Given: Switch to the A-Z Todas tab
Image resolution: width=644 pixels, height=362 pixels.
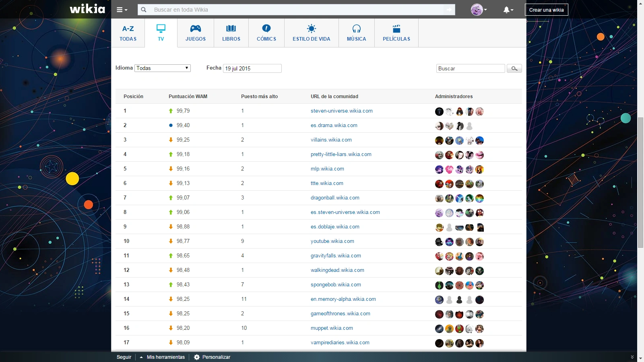Looking at the screenshot, I should [x=128, y=33].
